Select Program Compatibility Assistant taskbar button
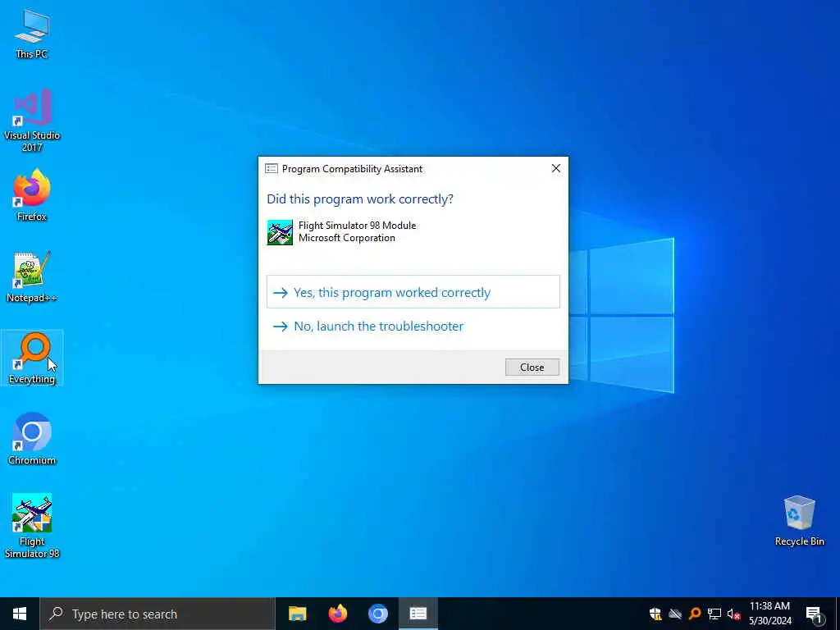 pyautogui.click(x=418, y=614)
